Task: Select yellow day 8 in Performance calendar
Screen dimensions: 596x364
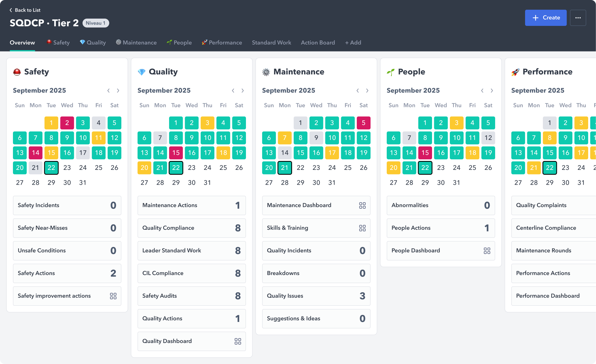Action: point(550,138)
